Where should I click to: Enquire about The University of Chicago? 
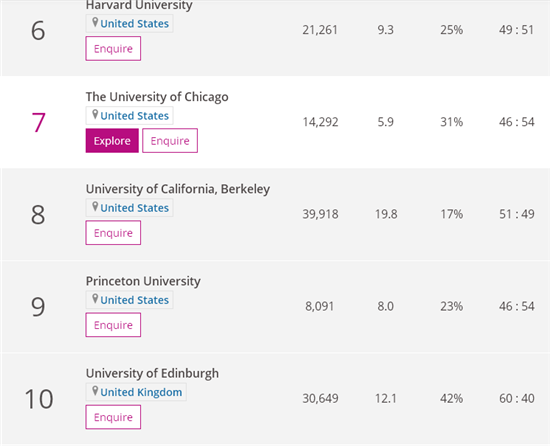pyautogui.click(x=170, y=141)
